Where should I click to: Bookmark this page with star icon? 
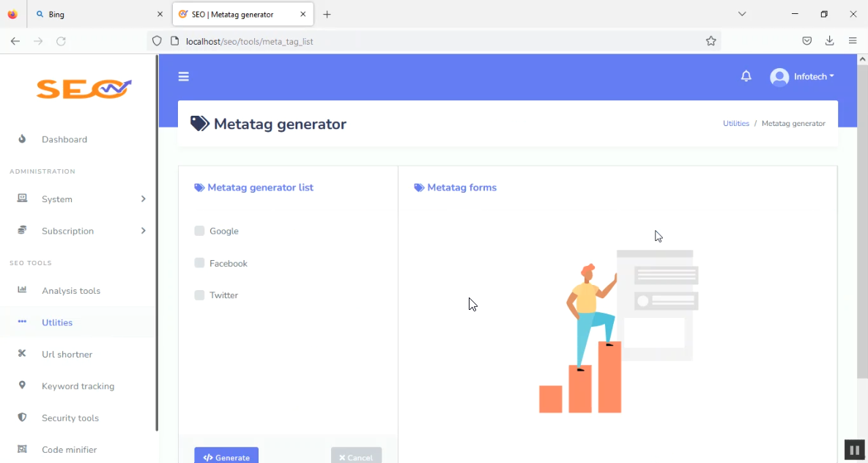click(x=711, y=41)
